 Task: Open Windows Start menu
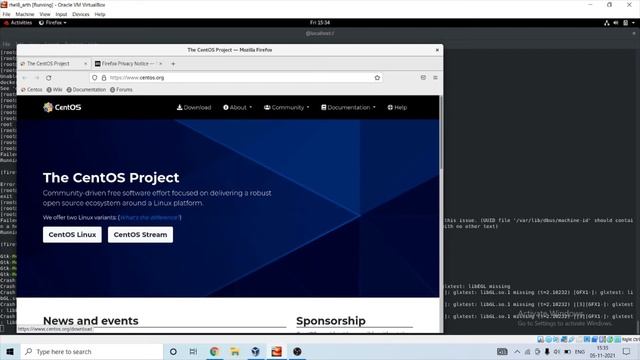10,351
